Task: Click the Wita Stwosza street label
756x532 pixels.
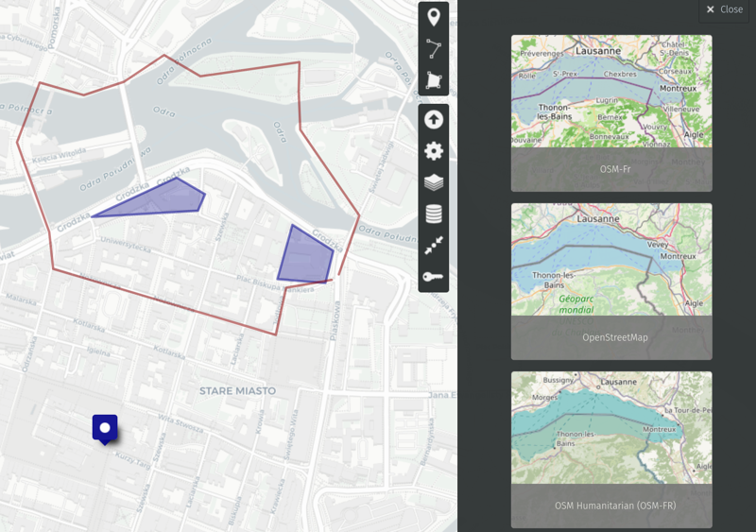Action: [181, 423]
